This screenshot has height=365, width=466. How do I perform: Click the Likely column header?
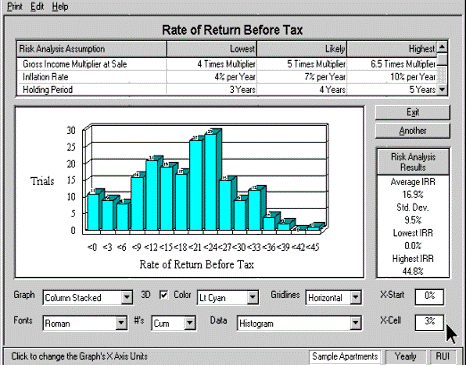coord(301,49)
